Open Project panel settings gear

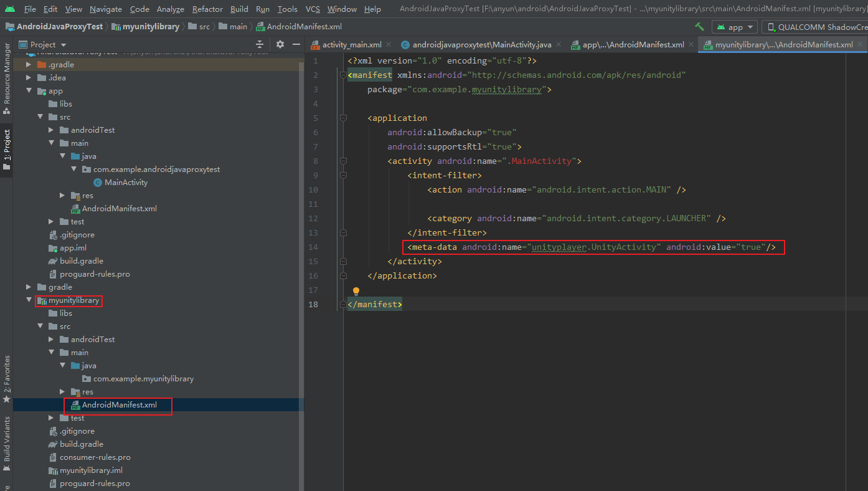point(280,44)
